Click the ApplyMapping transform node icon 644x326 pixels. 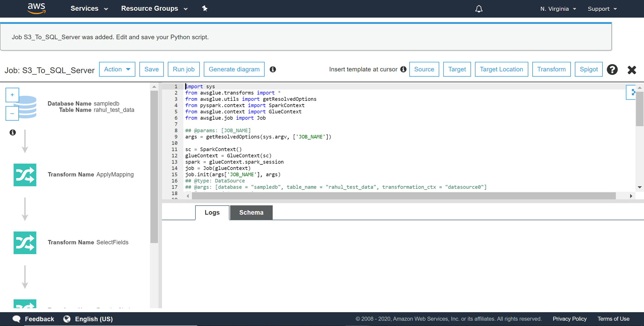click(x=25, y=175)
